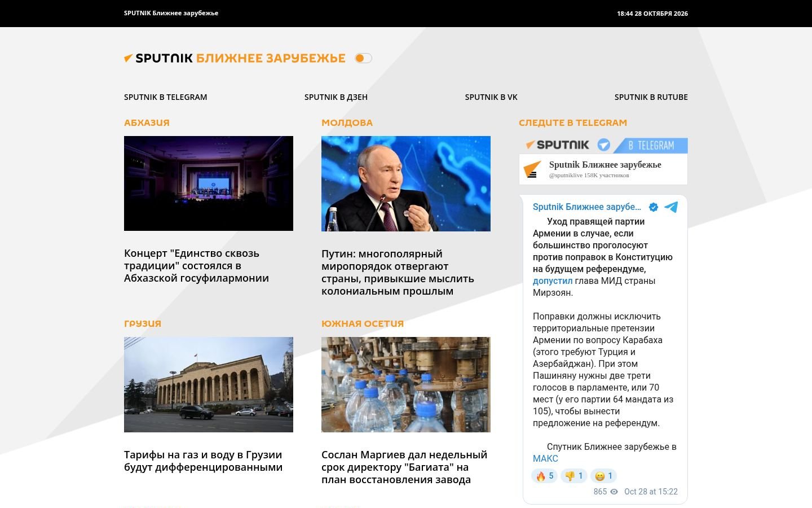Screen dimensions: 812x508
Task: Open the Putin photo thumbnail
Action: [406, 183]
